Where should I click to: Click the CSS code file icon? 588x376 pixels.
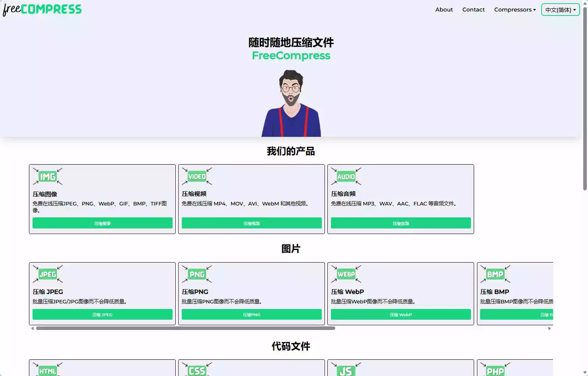click(x=196, y=371)
